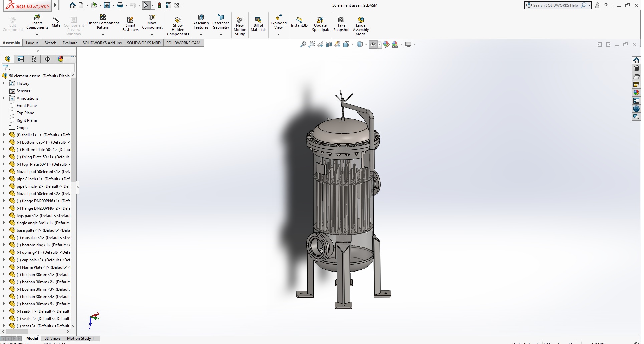The width and height of the screenshot is (644, 344).
Task: Click Zoom to Fit in view toolbar
Action: [303, 44]
